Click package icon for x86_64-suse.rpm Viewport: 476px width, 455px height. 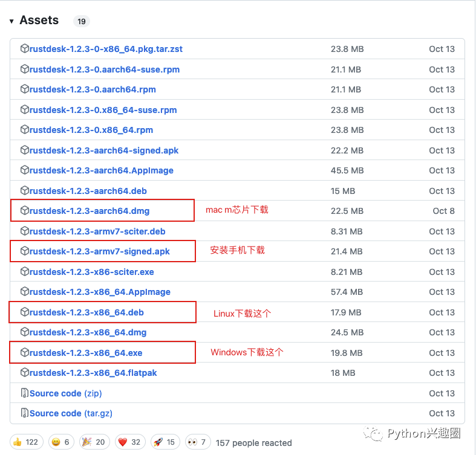click(25, 109)
